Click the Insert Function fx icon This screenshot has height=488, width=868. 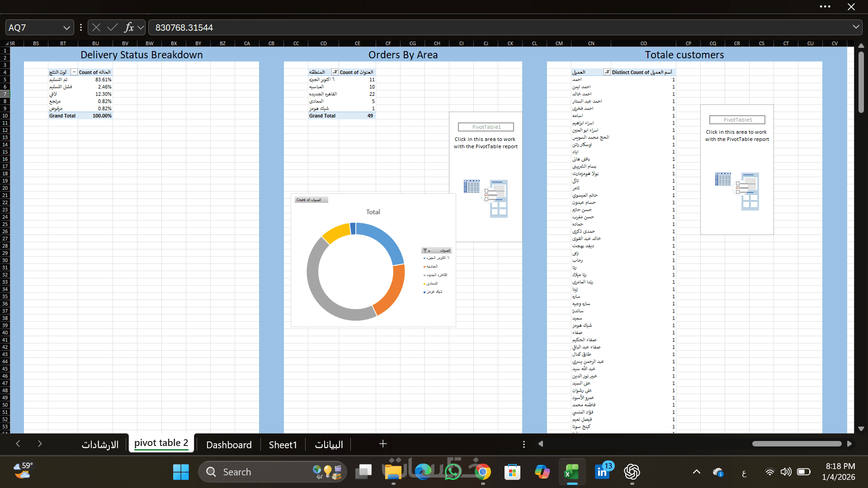[x=129, y=28]
